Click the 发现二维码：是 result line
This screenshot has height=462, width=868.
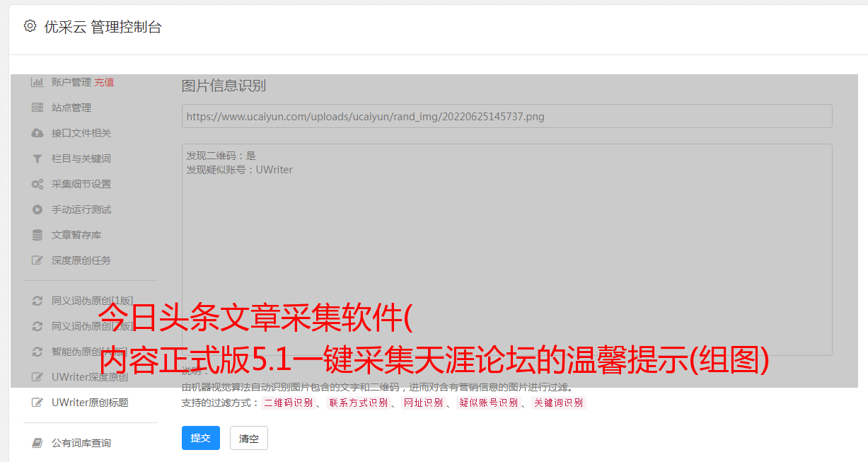221,156
